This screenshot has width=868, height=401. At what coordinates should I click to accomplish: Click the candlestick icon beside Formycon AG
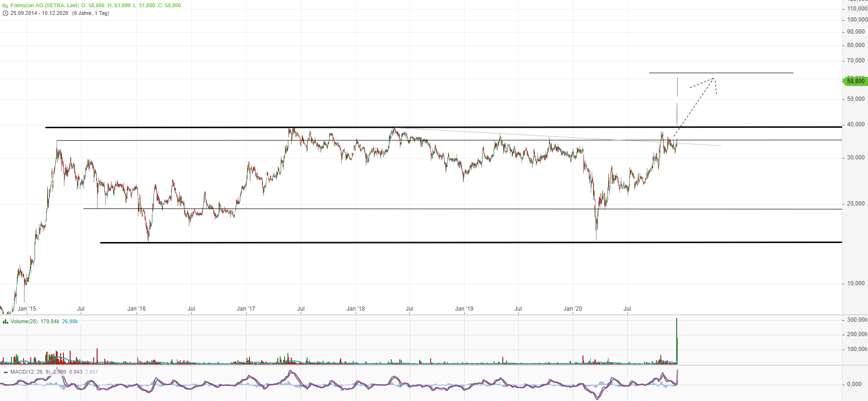(x=5, y=6)
